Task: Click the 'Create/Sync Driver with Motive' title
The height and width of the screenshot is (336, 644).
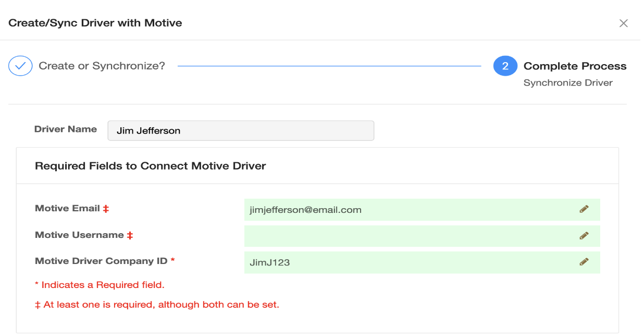Action: click(x=95, y=23)
